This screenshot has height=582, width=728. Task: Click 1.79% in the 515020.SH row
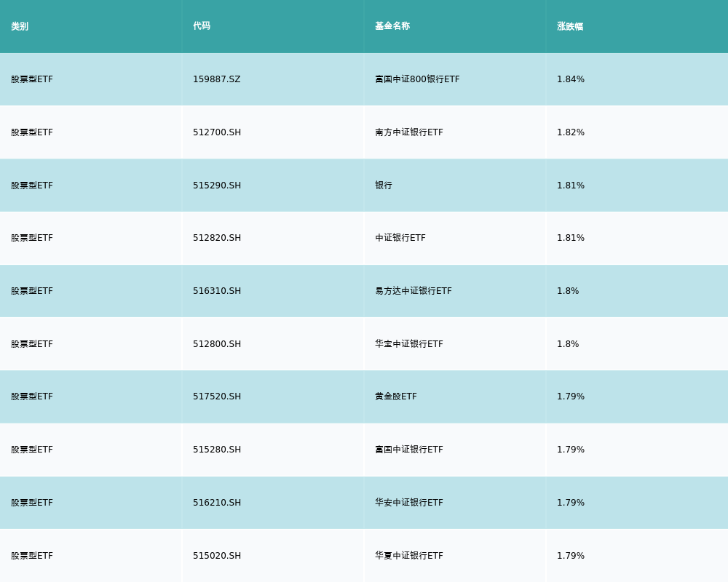coord(571,556)
